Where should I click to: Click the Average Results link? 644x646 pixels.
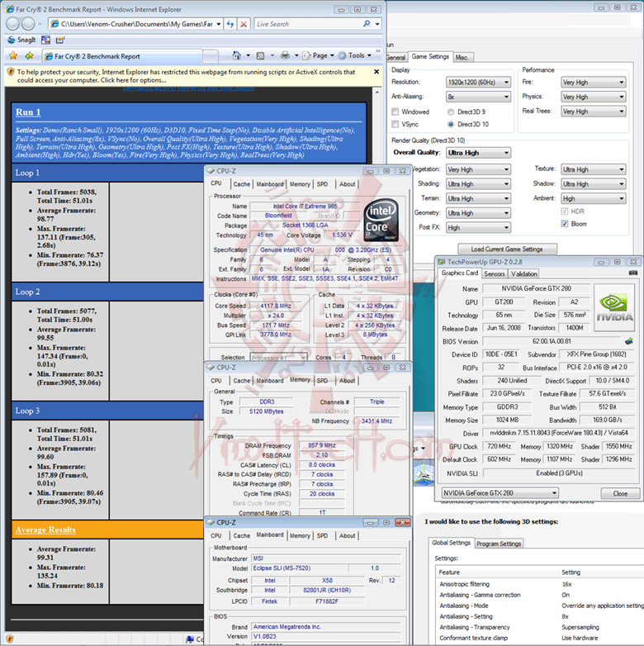[x=45, y=530]
